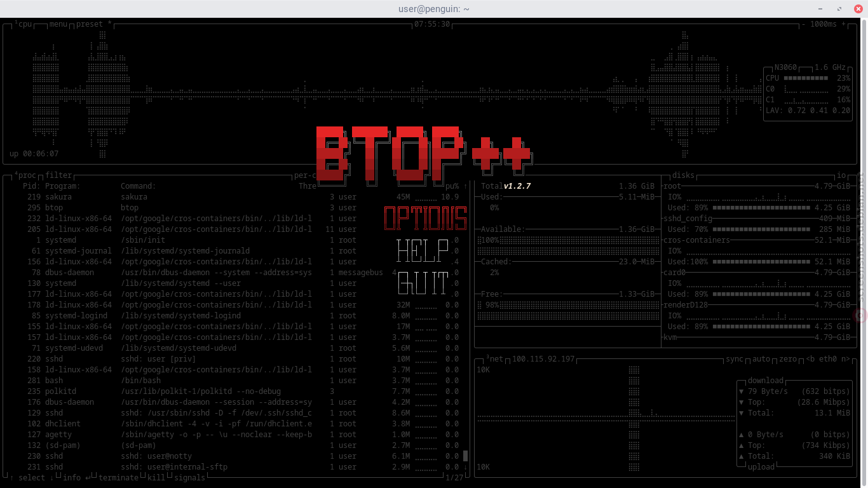This screenshot has height=488, width=868.
Task: Open 'signals' in proc footer
Action: pos(189,477)
